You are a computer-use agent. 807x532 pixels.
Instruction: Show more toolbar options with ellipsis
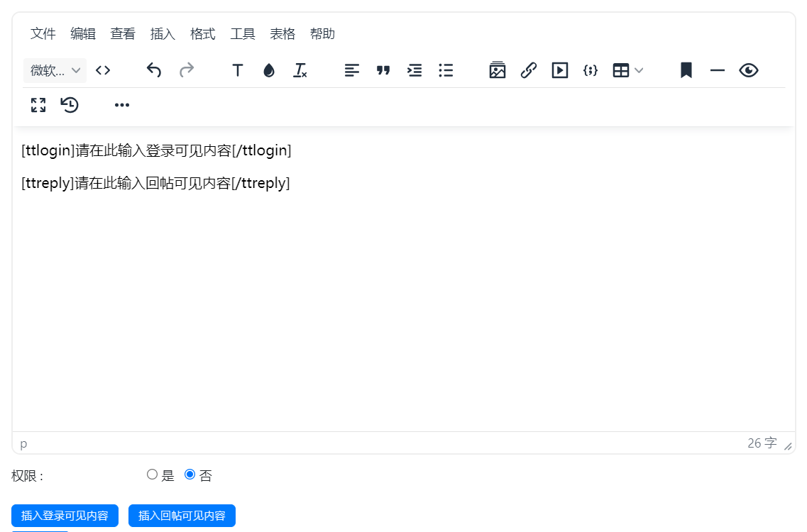coord(122,106)
